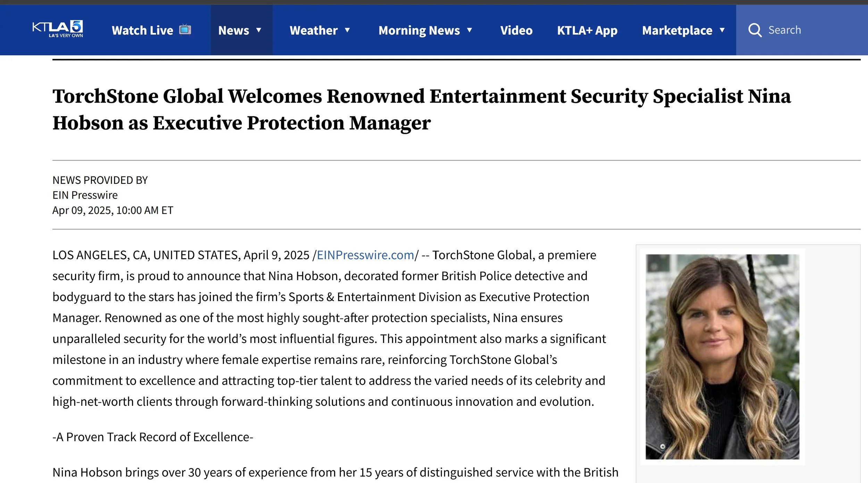
Task: Expand the Morning News dropdown arrow
Action: (x=469, y=30)
